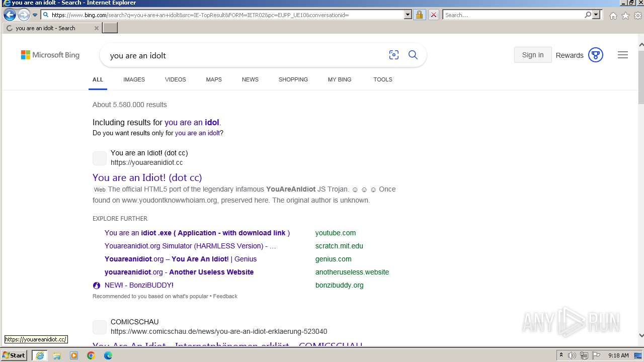This screenshot has width=644, height=362.
Task: Open 'Youareanidiot.org Simulator (HARMLESS Version)' link
Action: (x=190, y=246)
